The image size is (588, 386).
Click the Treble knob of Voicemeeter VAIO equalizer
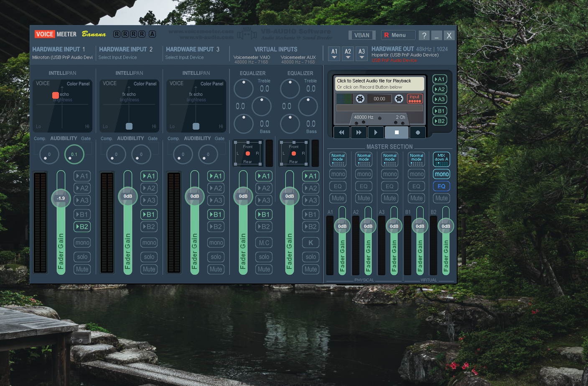(244, 88)
